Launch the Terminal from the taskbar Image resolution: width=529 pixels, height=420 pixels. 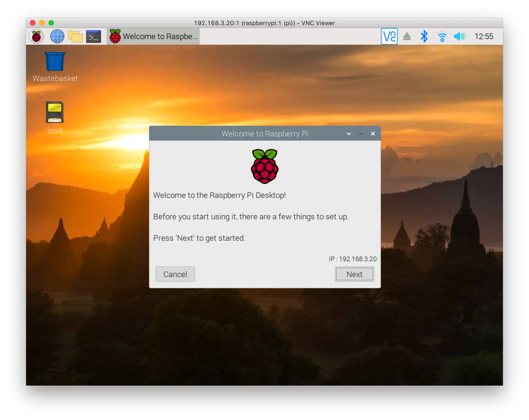(93, 37)
